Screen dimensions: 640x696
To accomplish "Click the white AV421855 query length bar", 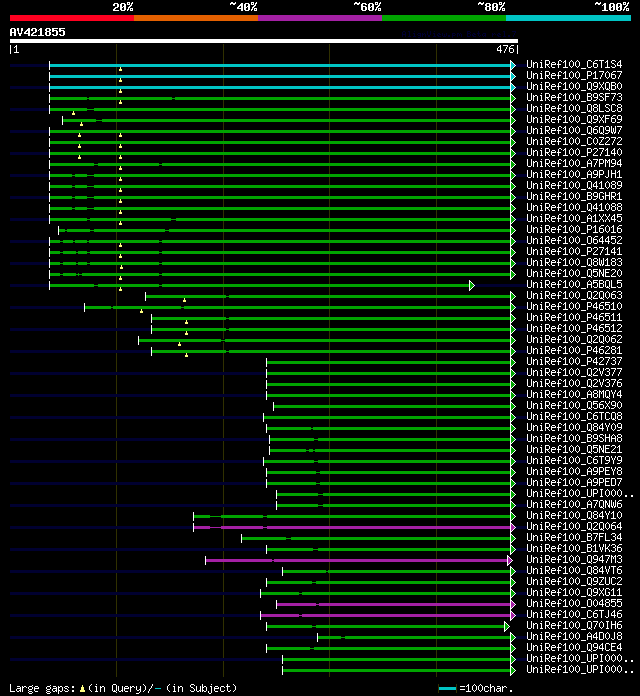I will (x=264, y=41).
